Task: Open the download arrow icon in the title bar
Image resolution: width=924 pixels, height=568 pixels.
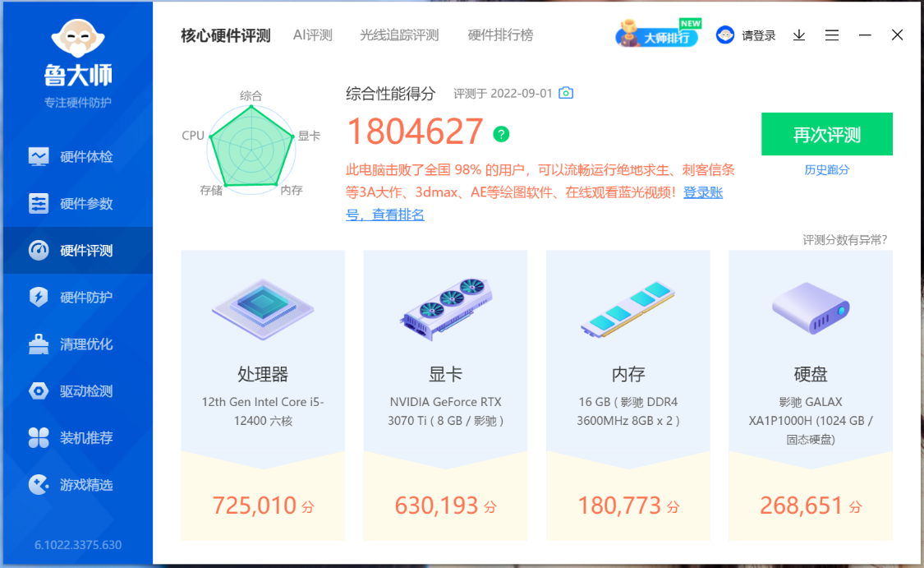Action: (x=799, y=35)
